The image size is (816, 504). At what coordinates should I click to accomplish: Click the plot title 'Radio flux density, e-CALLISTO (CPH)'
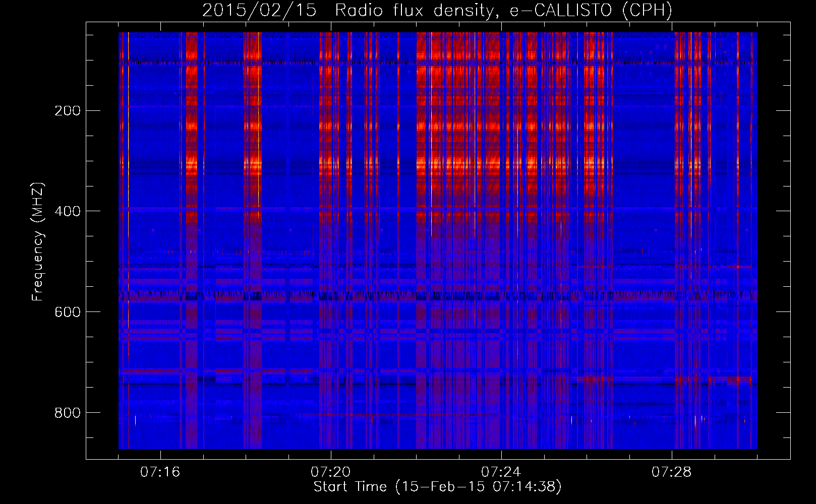click(503, 11)
